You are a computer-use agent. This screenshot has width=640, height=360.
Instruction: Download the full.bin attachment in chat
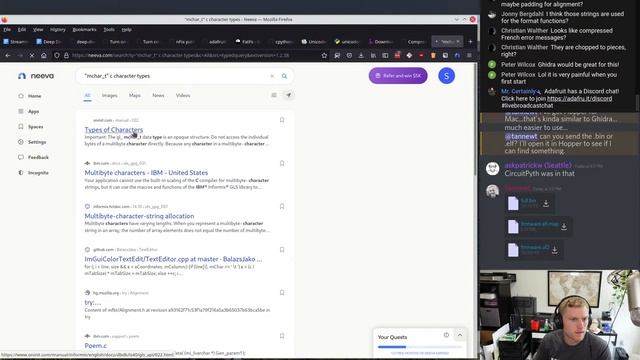click(x=546, y=203)
